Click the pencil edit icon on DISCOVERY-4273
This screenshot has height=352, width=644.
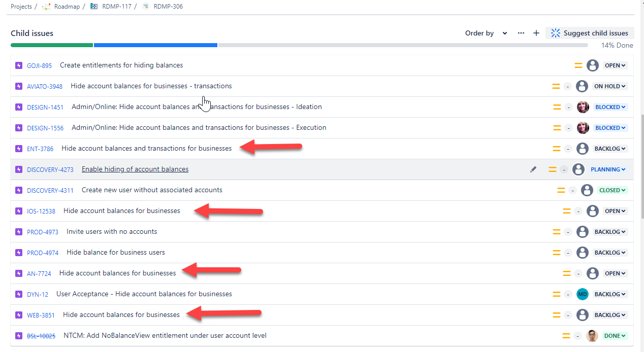pyautogui.click(x=533, y=169)
